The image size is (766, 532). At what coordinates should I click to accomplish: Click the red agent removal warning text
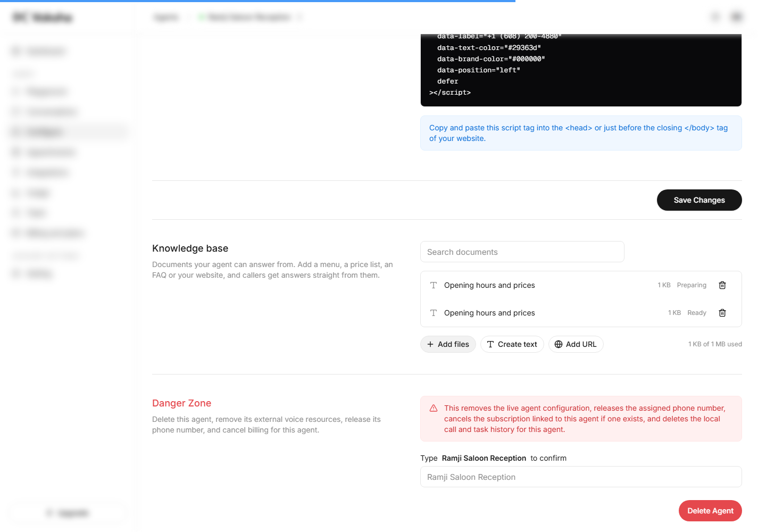[585, 419]
